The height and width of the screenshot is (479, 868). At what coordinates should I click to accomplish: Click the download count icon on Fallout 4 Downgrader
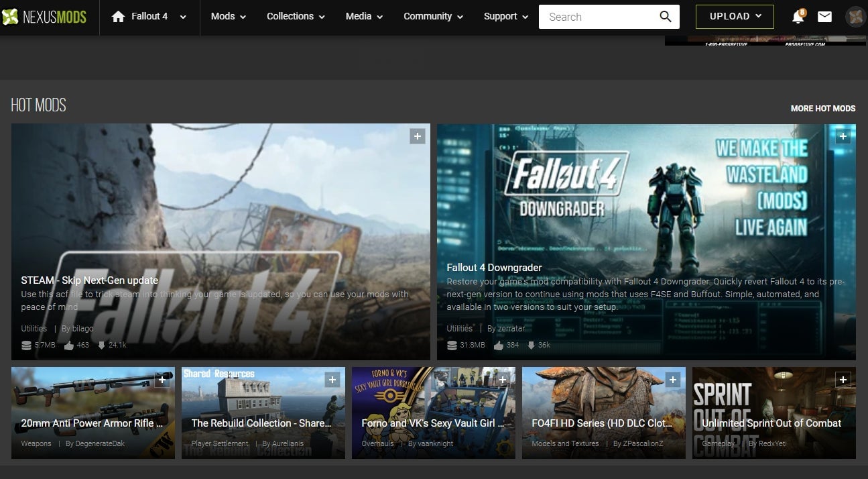[x=531, y=345]
